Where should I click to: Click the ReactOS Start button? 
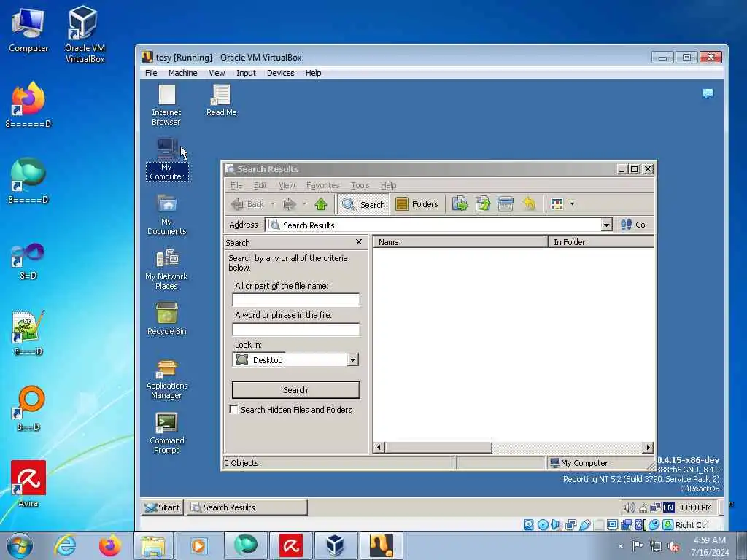click(163, 507)
